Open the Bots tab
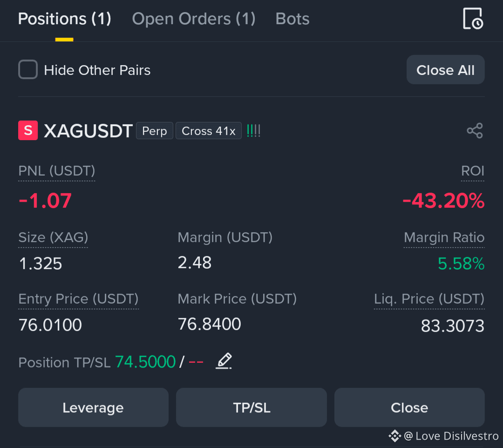This screenshot has width=503, height=448. 292,19
